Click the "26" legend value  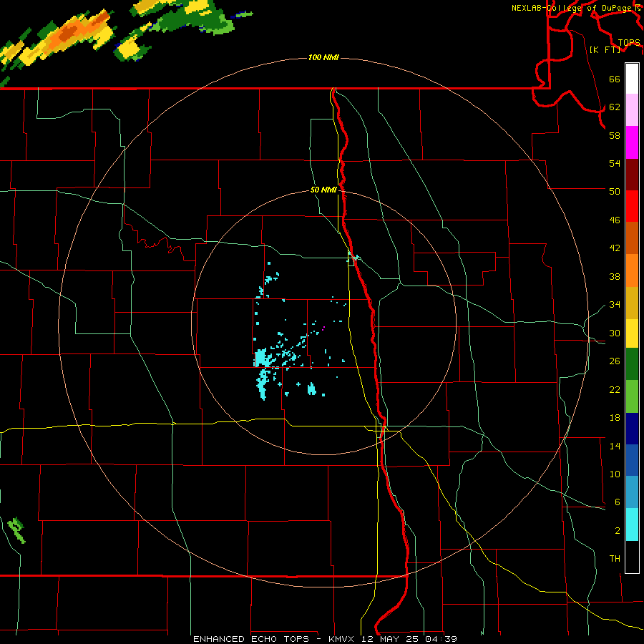tap(615, 361)
